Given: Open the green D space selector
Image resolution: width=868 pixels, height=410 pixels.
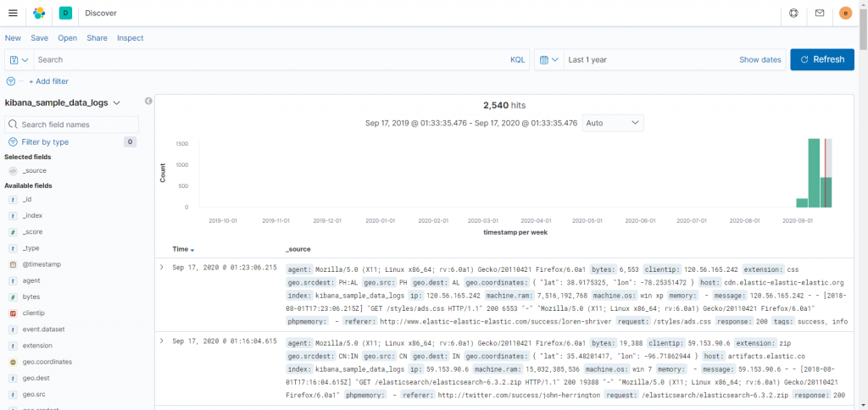Looking at the screenshot, I should click(65, 13).
